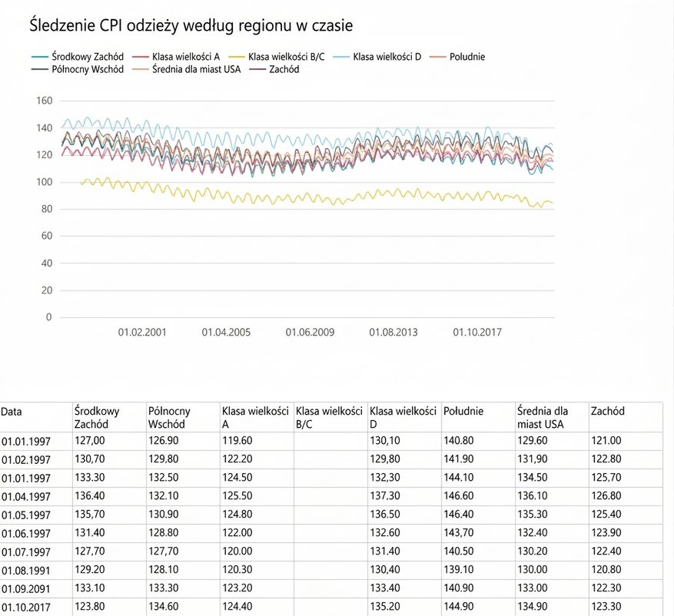
Task: Click the 'Data' column header in table
Action: click(x=36, y=417)
